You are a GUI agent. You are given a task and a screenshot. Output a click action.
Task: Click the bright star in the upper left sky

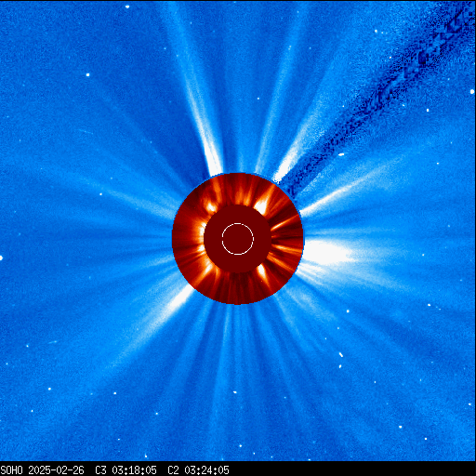pos(87,74)
